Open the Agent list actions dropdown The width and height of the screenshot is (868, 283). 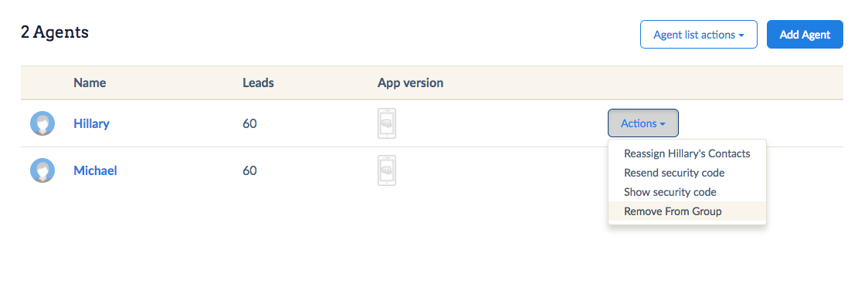coord(699,34)
